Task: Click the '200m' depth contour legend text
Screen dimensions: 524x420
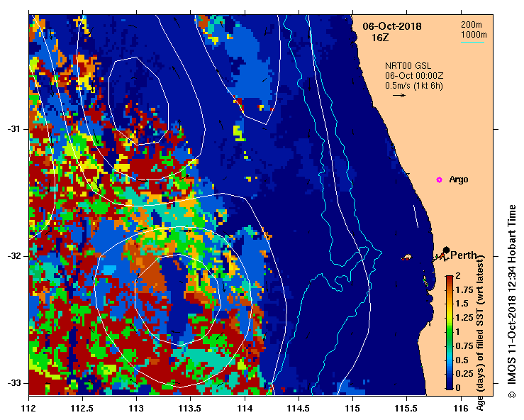Action: [472, 24]
